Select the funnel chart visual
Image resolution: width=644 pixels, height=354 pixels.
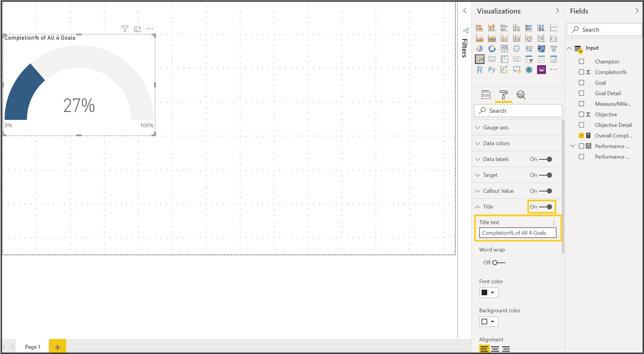554,48
